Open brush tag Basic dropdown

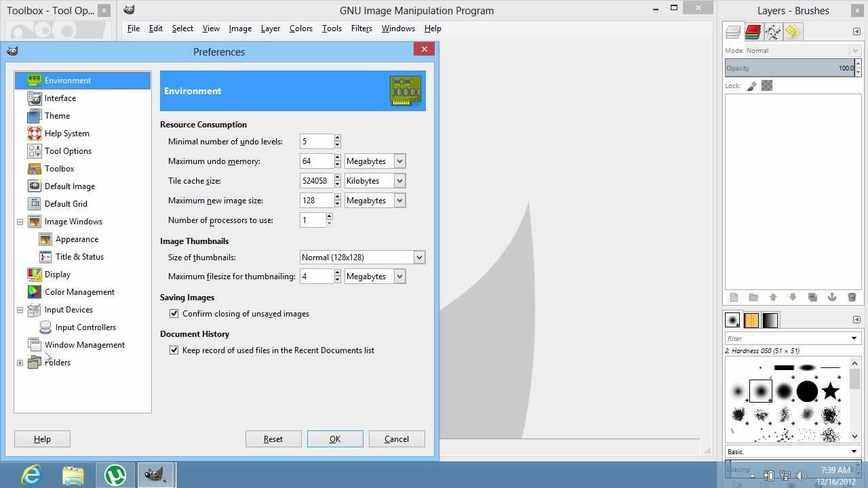[792, 451]
